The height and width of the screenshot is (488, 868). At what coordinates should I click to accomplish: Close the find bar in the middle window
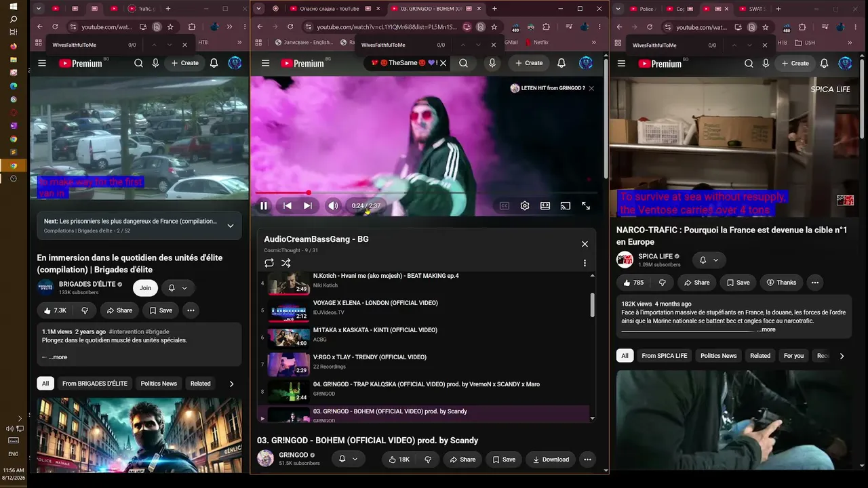(x=493, y=45)
